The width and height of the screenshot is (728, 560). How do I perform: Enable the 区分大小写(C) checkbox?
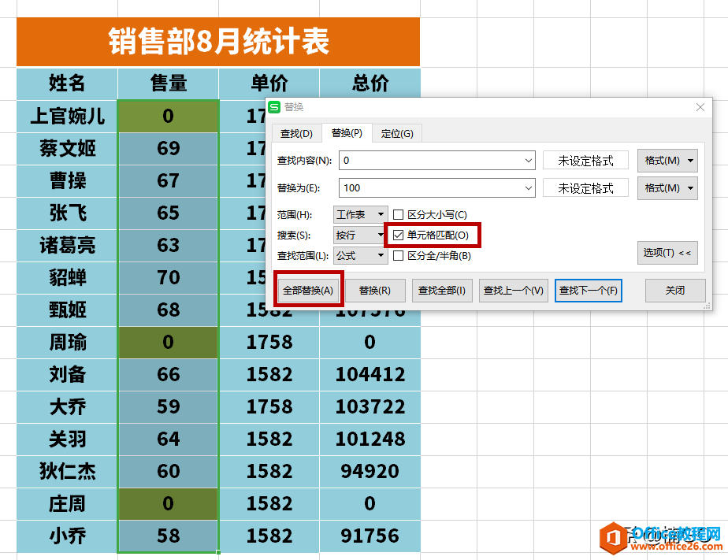point(398,214)
